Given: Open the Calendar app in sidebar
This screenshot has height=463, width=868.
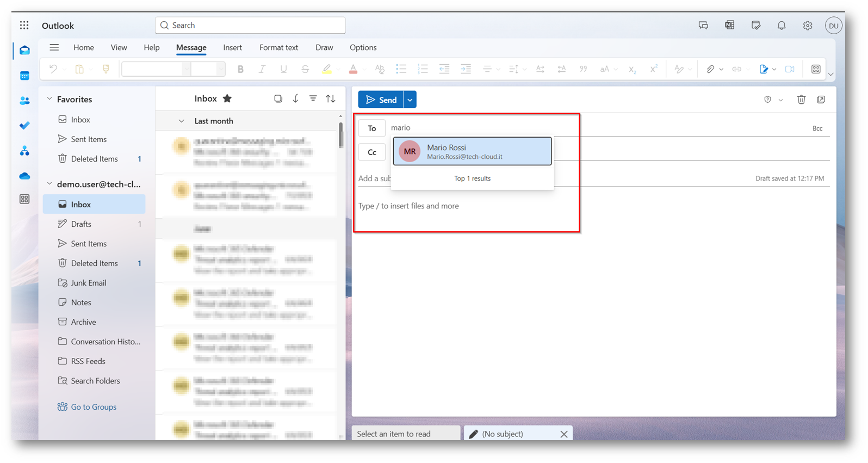Looking at the screenshot, I should click(x=24, y=76).
